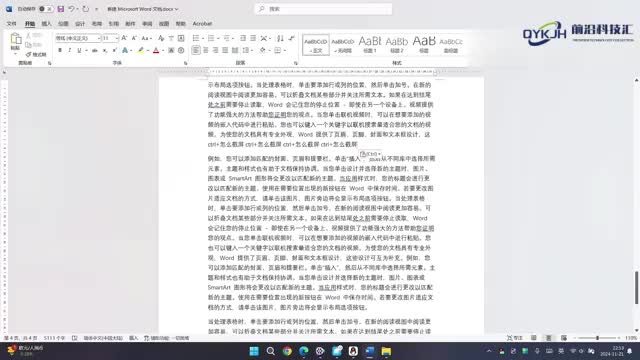Image resolution: width=640 pixels, height=360 pixels.
Task: Open the Paragraph dialog launcher
Action: (296, 63)
